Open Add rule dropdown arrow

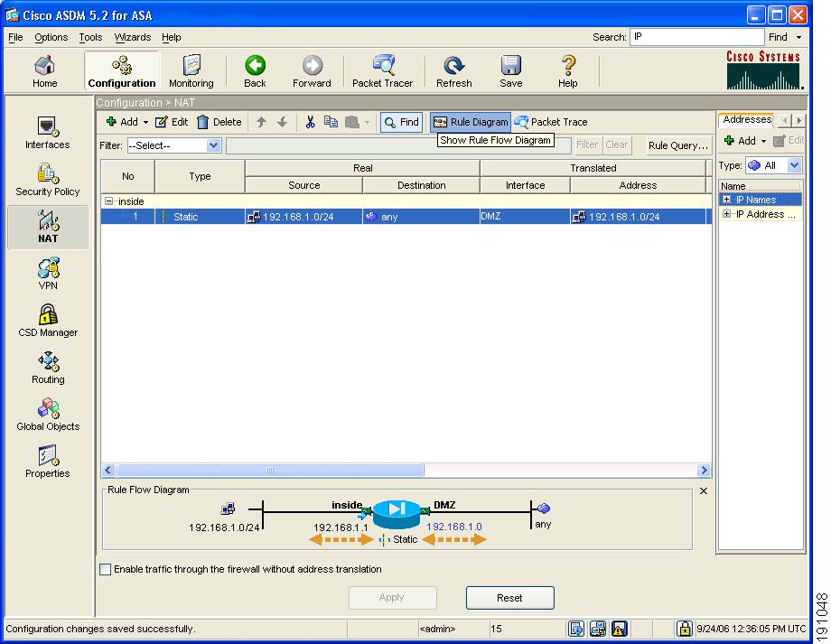(x=145, y=123)
